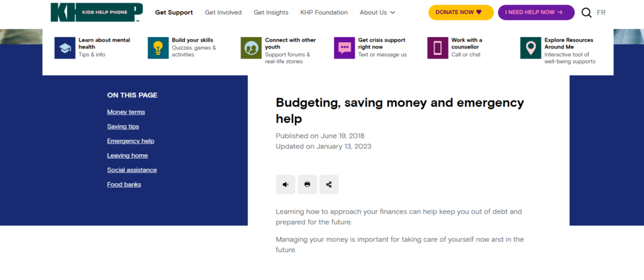This screenshot has width=644, height=280.
Task: Jump to the Social assistance section
Action: [x=132, y=170]
